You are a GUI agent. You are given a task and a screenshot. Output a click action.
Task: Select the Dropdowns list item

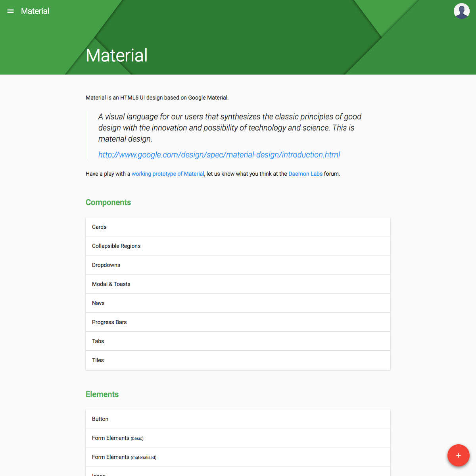click(x=238, y=265)
